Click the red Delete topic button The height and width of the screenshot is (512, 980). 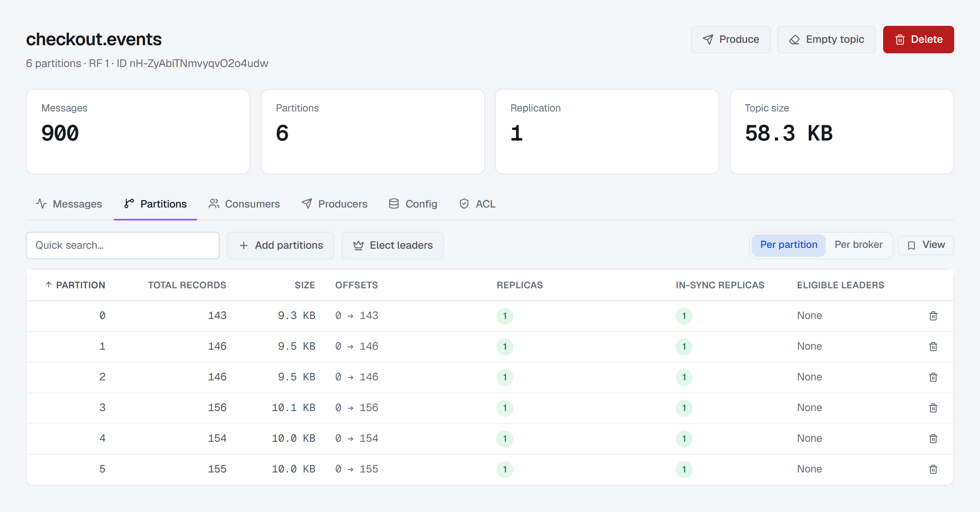tap(918, 40)
